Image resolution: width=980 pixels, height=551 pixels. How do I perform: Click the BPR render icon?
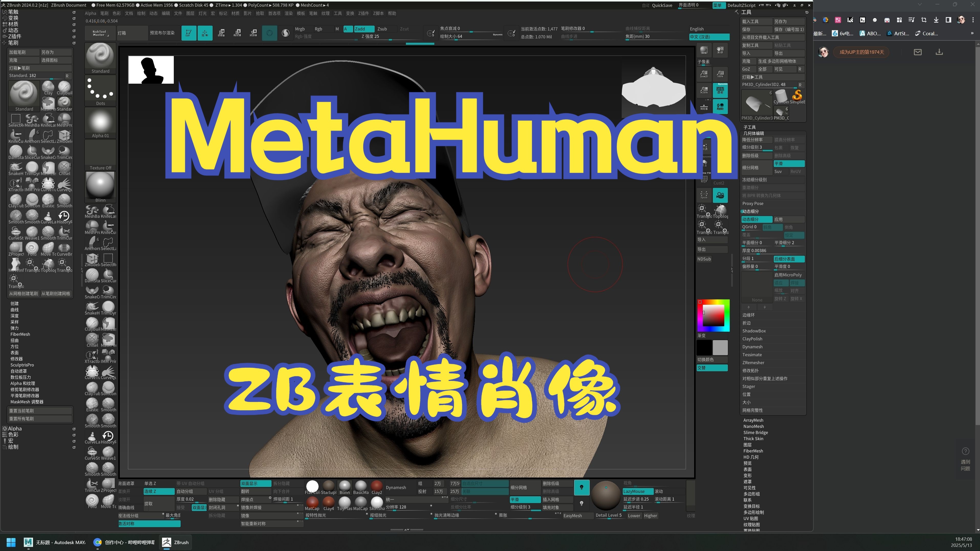click(x=704, y=50)
